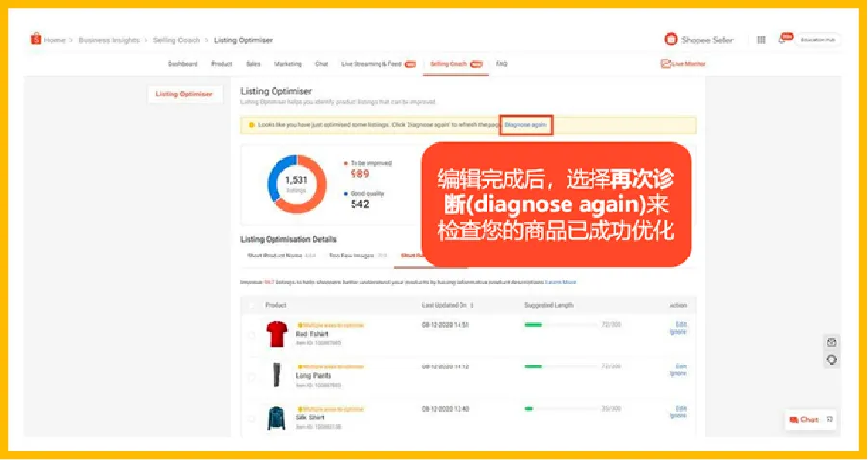The width and height of the screenshot is (868, 460).
Task: Click the Red Tshirt multiple-areas badge
Action: point(330,325)
